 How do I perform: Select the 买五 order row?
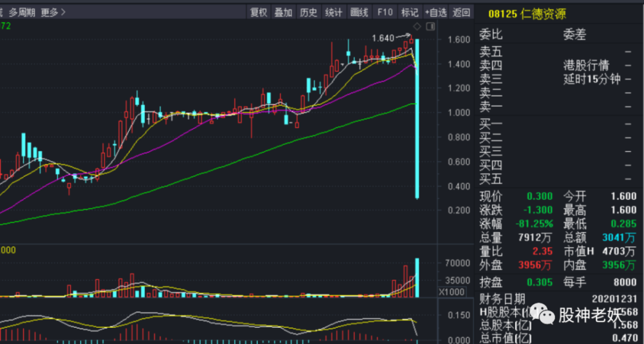pyautogui.click(x=556, y=179)
